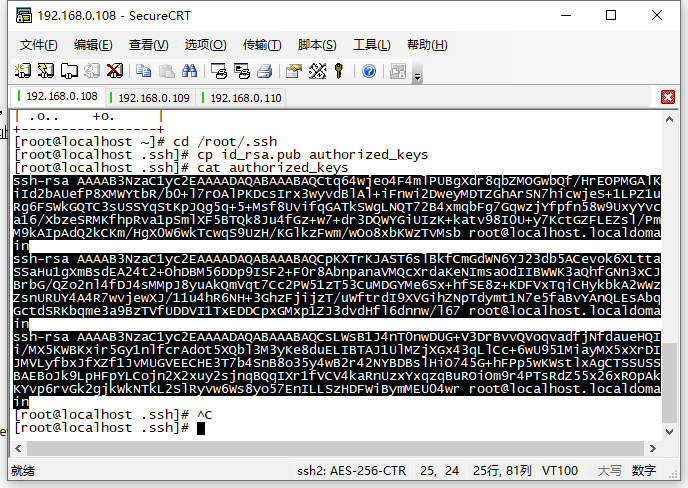Viewport: 688px width, 488px height.
Task: Click the Disconnect icon with red X
Action: point(115,71)
